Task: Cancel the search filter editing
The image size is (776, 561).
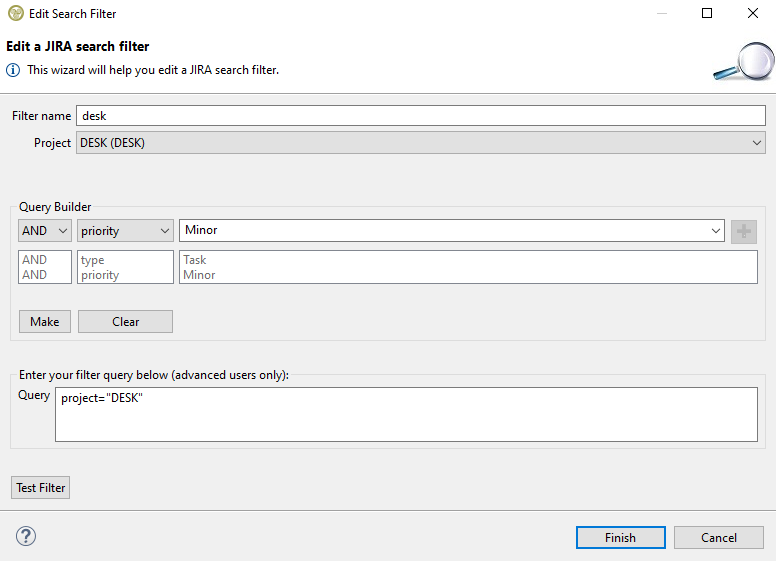Action: tap(718, 537)
